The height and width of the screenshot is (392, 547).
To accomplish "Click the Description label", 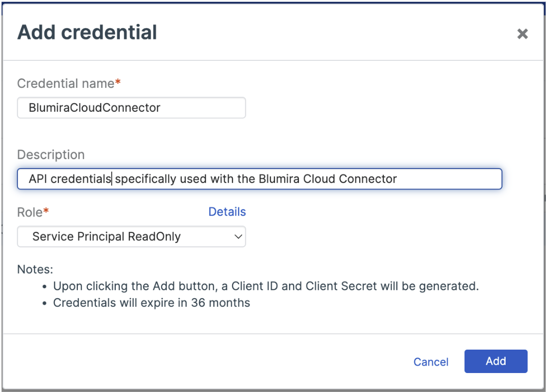I will [51, 155].
